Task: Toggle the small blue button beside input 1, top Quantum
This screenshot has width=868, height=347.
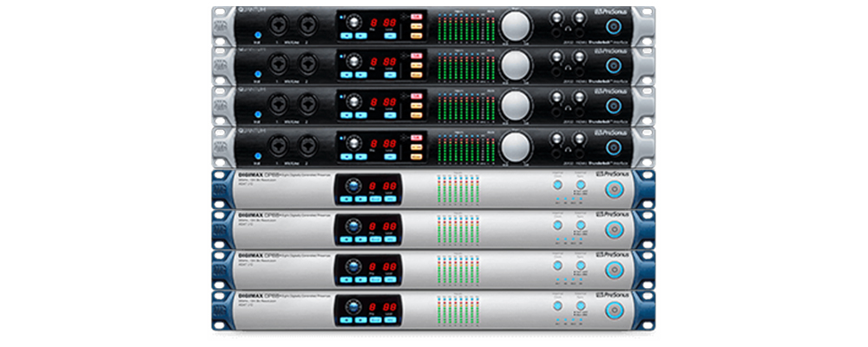Action: (x=256, y=35)
